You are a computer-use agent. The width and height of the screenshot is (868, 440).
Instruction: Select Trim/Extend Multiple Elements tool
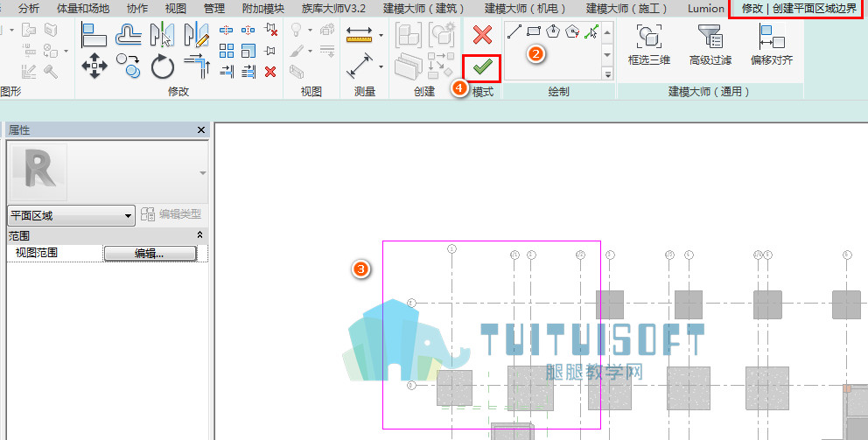click(248, 72)
